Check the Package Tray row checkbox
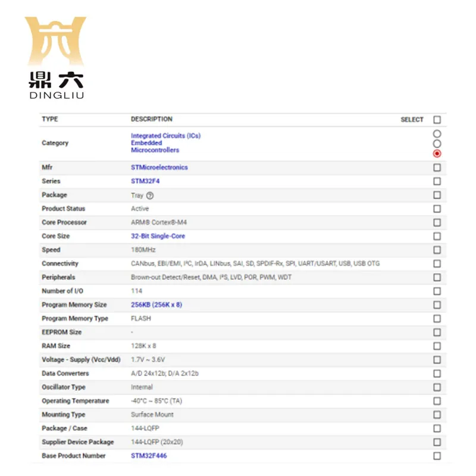 (437, 195)
